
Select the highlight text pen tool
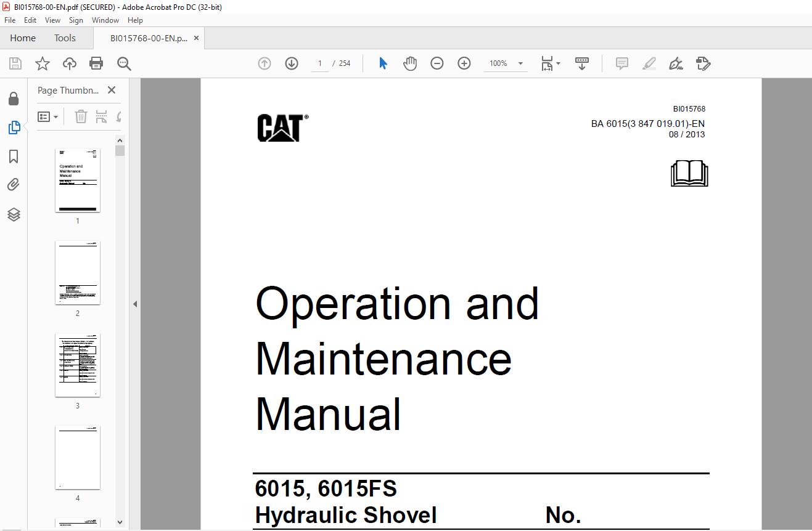point(649,63)
